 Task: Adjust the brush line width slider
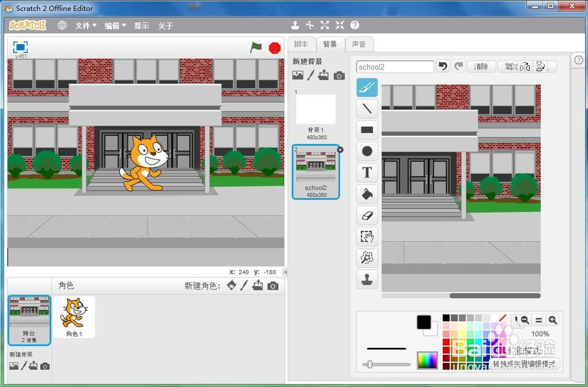(x=386, y=364)
